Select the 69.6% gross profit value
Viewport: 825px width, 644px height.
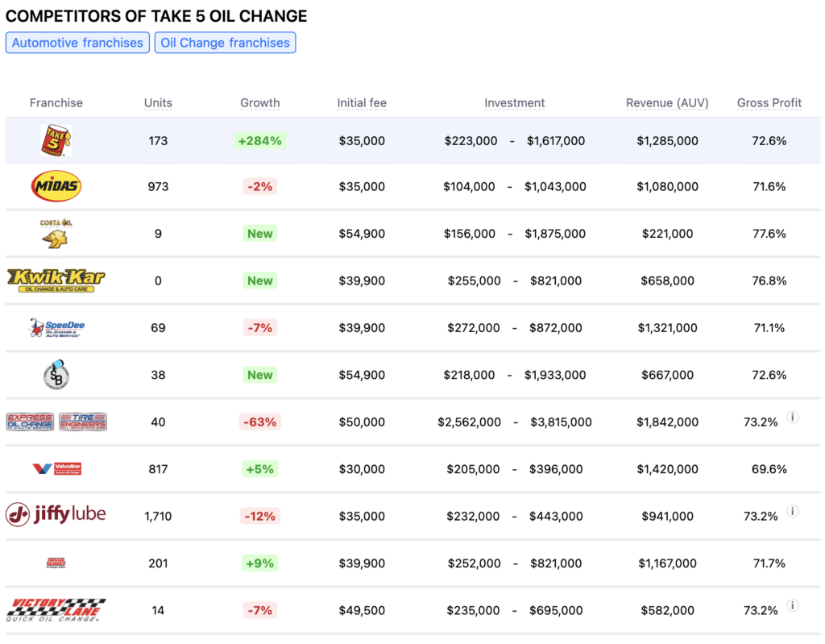tap(769, 469)
